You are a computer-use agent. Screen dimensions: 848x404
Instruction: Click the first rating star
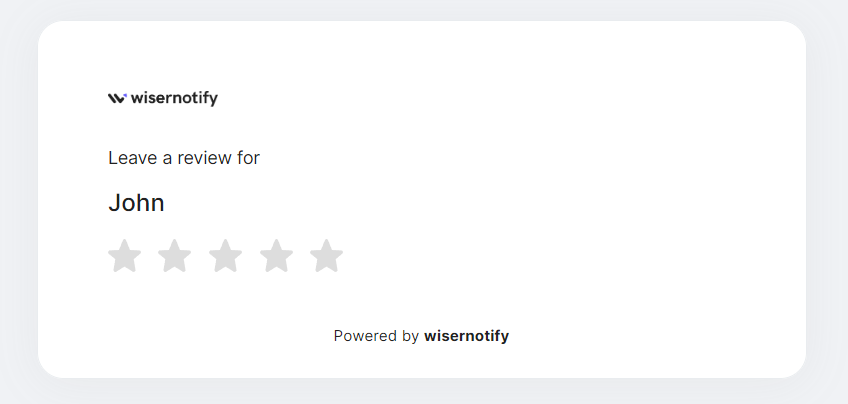pyautogui.click(x=124, y=256)
